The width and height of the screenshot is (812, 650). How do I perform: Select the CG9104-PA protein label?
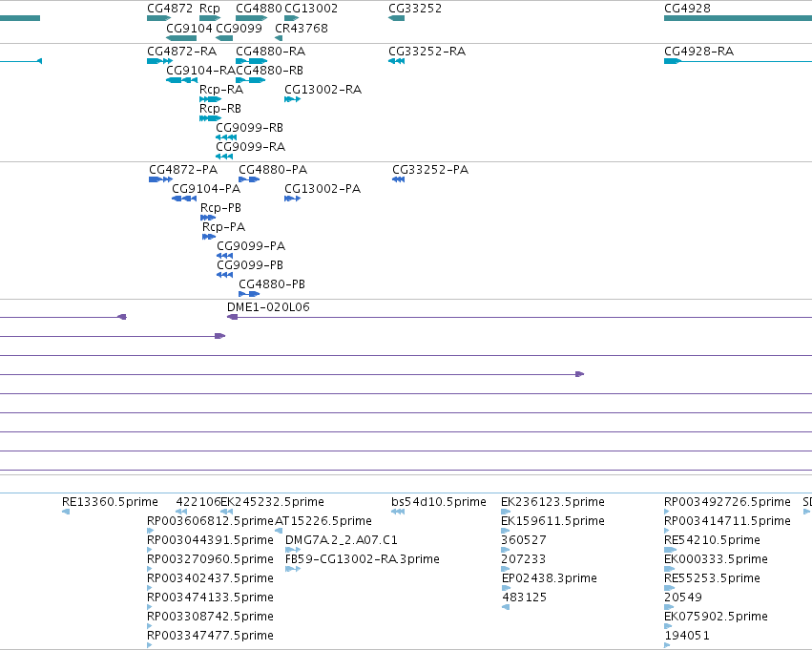206,189
